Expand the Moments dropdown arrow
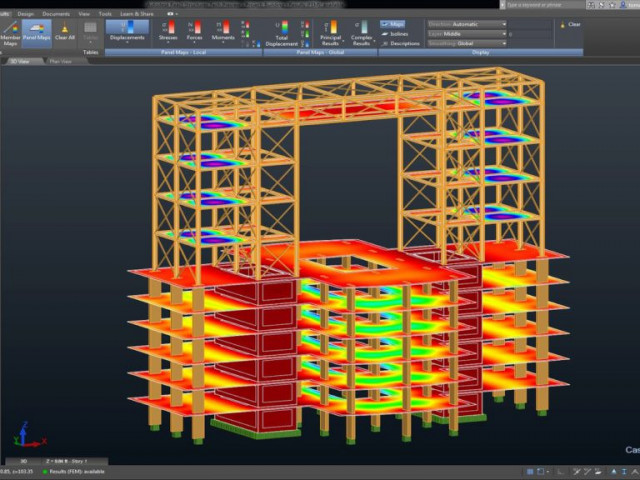The width and height of the screenshot is (640, 480). [x=223, y=42]
